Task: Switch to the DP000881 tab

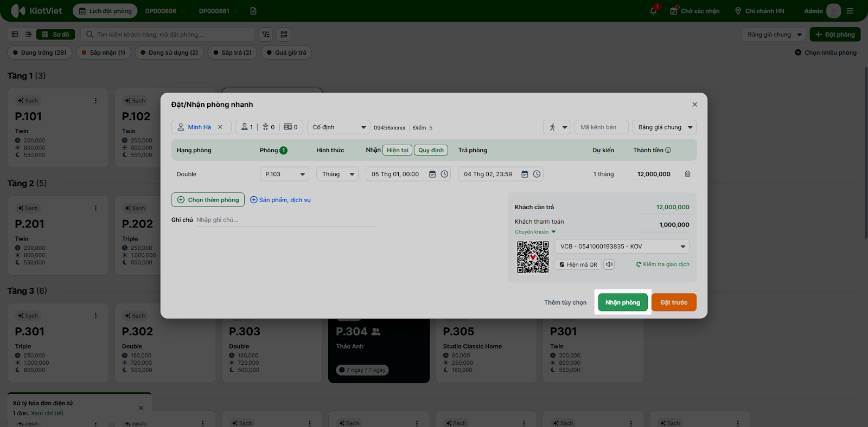Action: pyautogui.click(x=214, y=11)
